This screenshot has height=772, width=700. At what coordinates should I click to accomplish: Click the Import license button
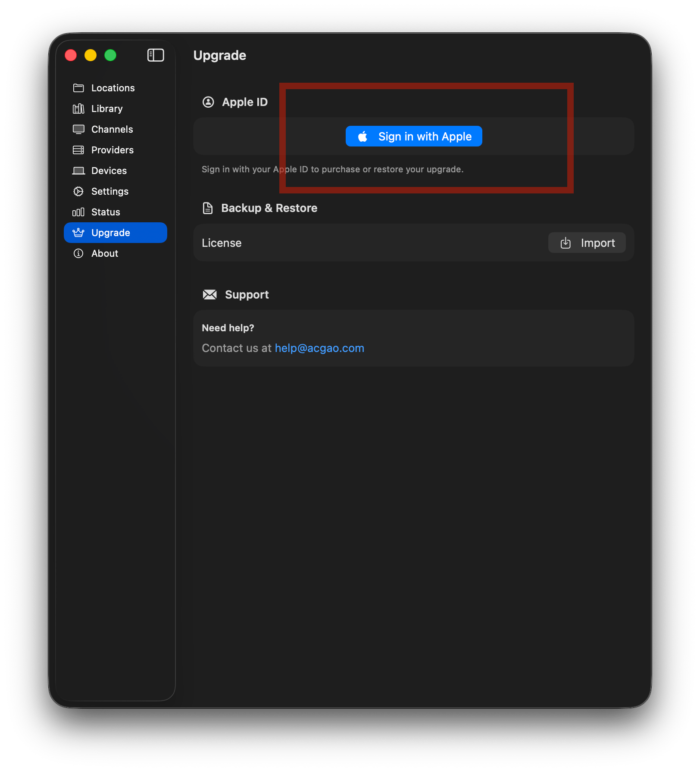pos(587,243)
